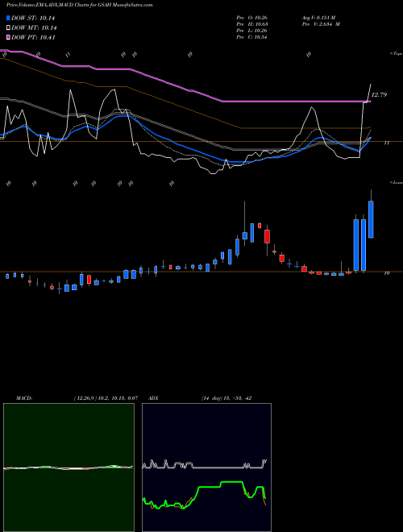Click the tallest last blue candlestick
This screenshot has height=532, width=403.
(x=371, y=219)
